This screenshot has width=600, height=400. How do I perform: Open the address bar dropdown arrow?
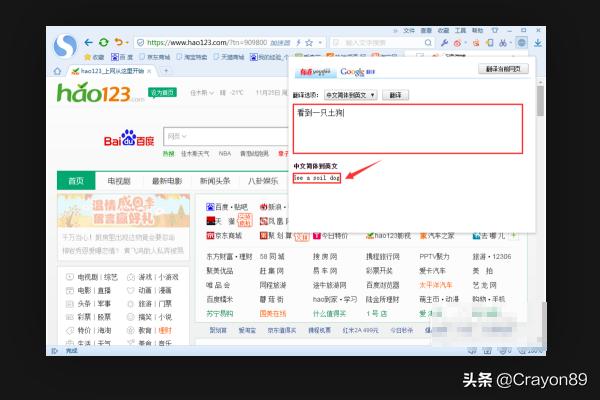(x=320, y=42)
